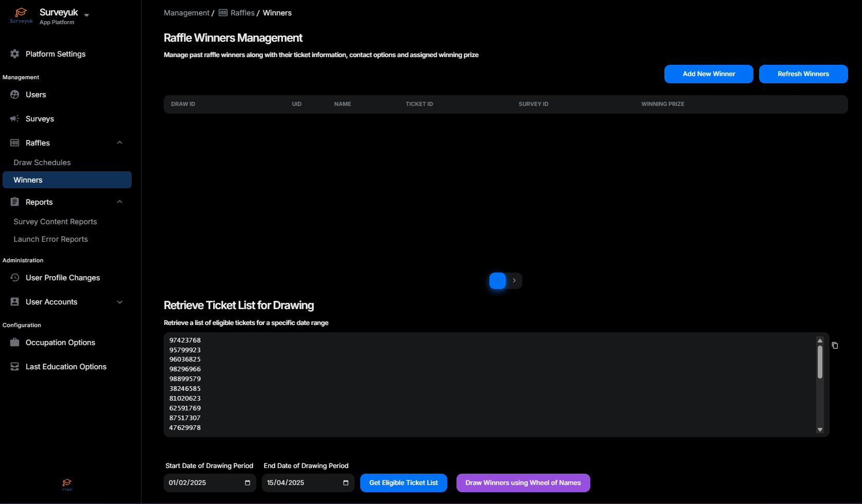Click the copy ticket list icon
Image resolution: width=862 pixels, height=504 pixels.
tap(835, 346)
